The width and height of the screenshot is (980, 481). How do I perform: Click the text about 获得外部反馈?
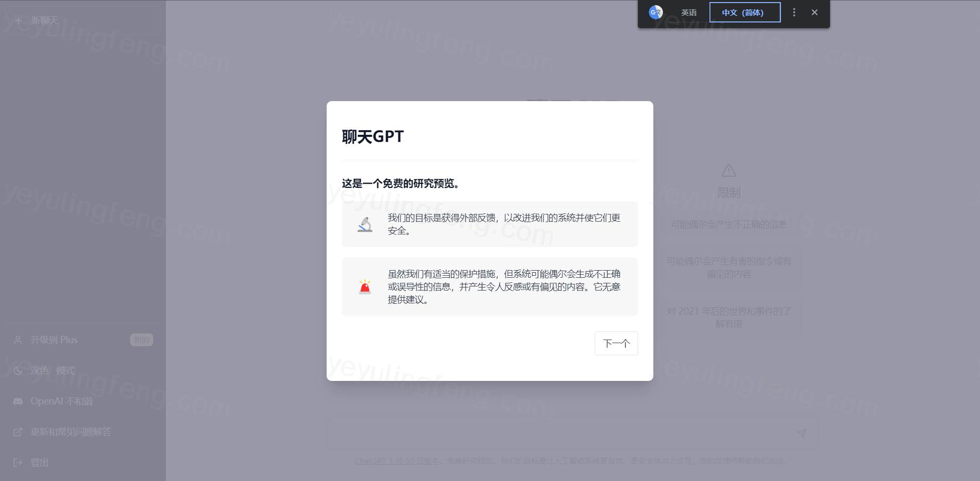coord(504,224)
